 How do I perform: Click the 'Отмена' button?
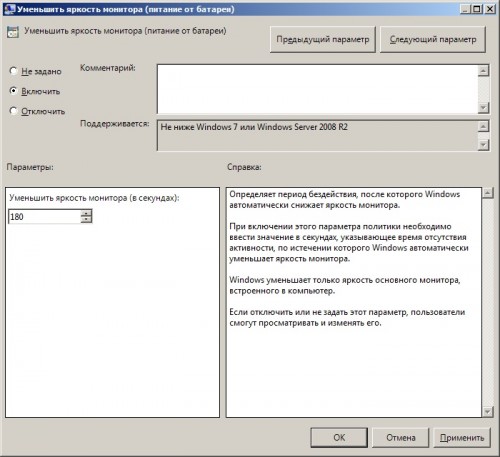click(400, 437)
